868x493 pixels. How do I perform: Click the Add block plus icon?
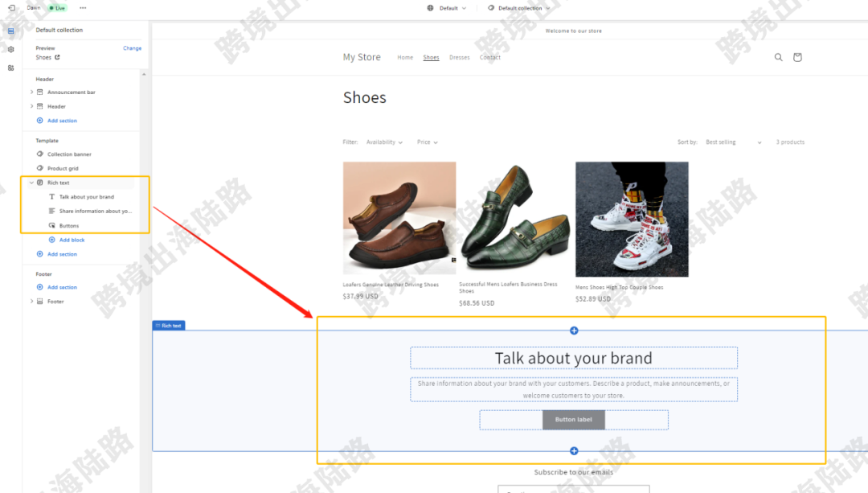(x=52, y=240)
